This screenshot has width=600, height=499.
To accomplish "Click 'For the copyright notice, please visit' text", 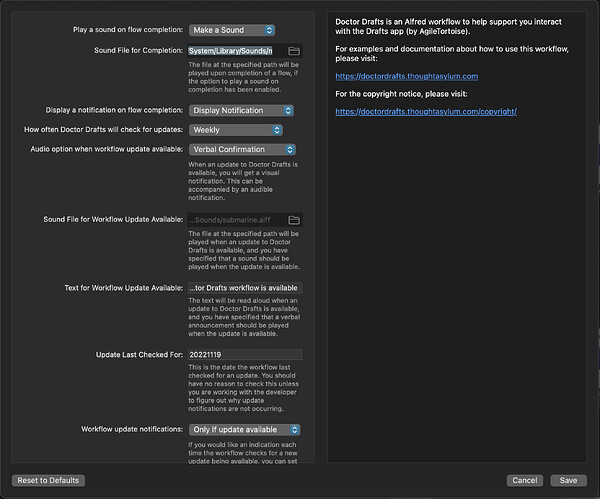I will pos(401,94).
